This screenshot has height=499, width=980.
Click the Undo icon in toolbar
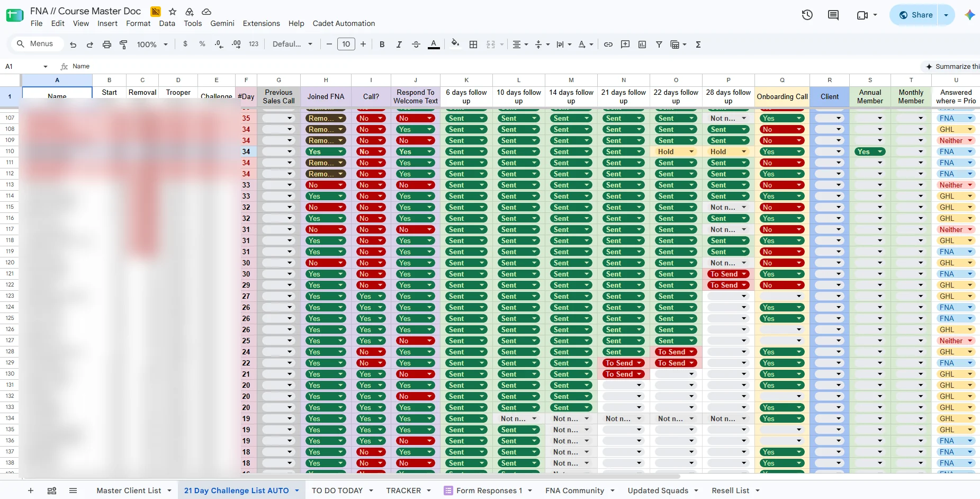coord(73,44)
